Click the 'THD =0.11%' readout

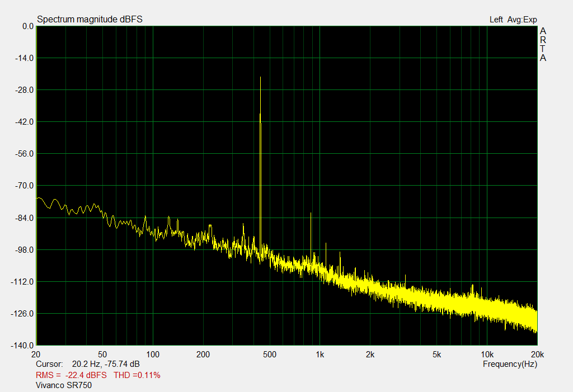coord(137,375)
